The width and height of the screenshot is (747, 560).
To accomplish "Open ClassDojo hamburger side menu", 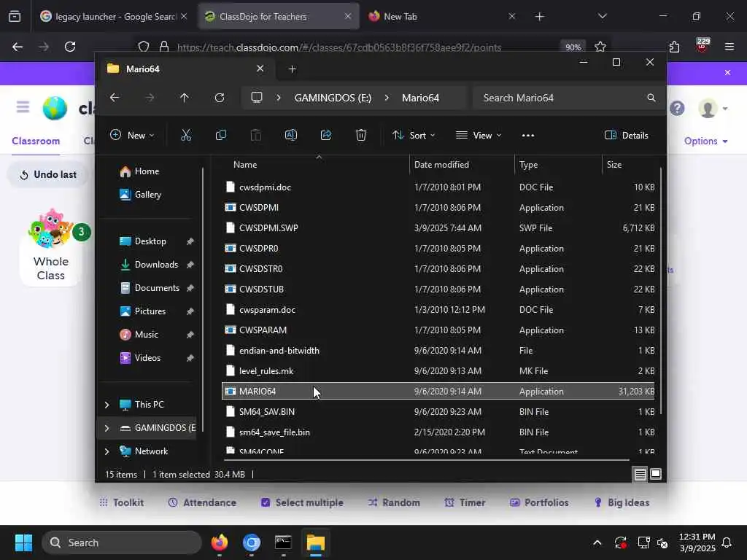I will click(x=23, y=106).
